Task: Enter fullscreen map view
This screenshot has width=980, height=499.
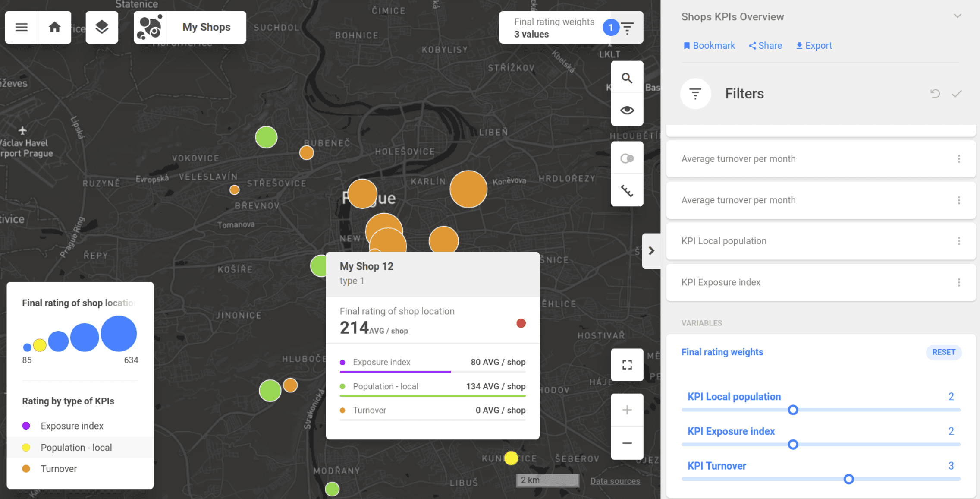Action: (x=627, y=365)
